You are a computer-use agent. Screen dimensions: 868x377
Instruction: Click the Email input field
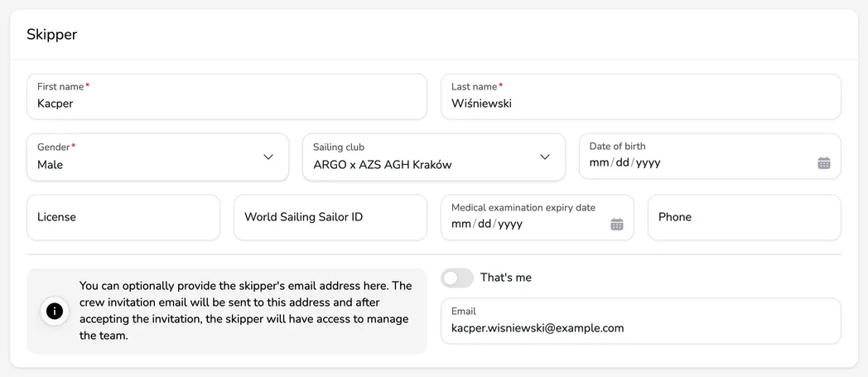tap(640, 321)
